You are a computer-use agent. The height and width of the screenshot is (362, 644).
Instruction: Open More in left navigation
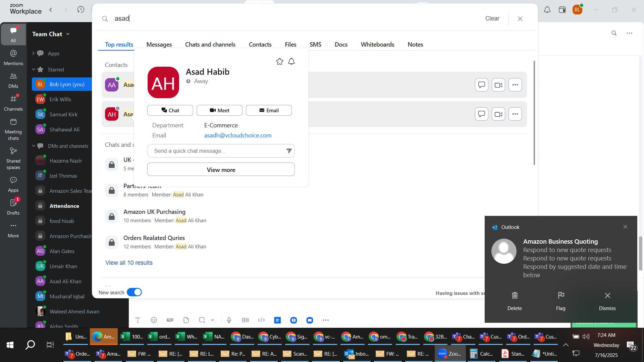[13, 230]
